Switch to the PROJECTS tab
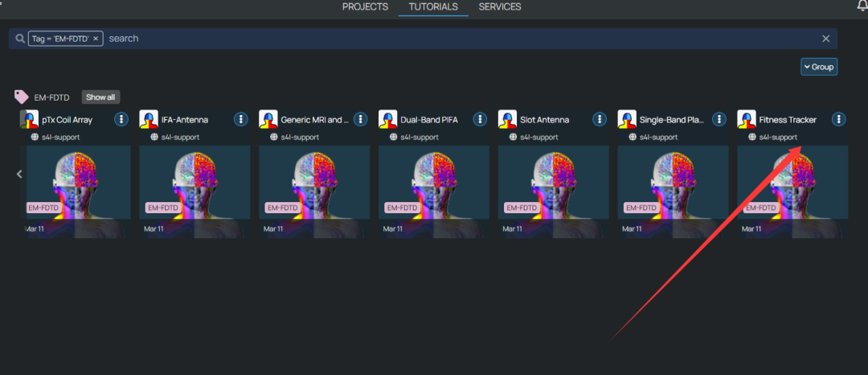Image resolution: width=868 pixels, height=375 pixels. click(x=366, y=7)
